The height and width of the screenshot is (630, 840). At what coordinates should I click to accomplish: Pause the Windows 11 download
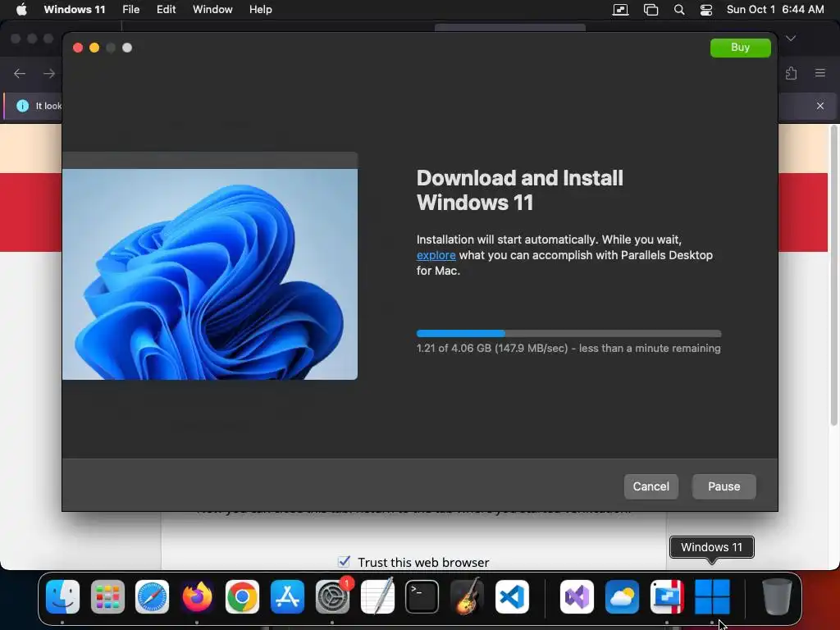[x=724, y=486]
